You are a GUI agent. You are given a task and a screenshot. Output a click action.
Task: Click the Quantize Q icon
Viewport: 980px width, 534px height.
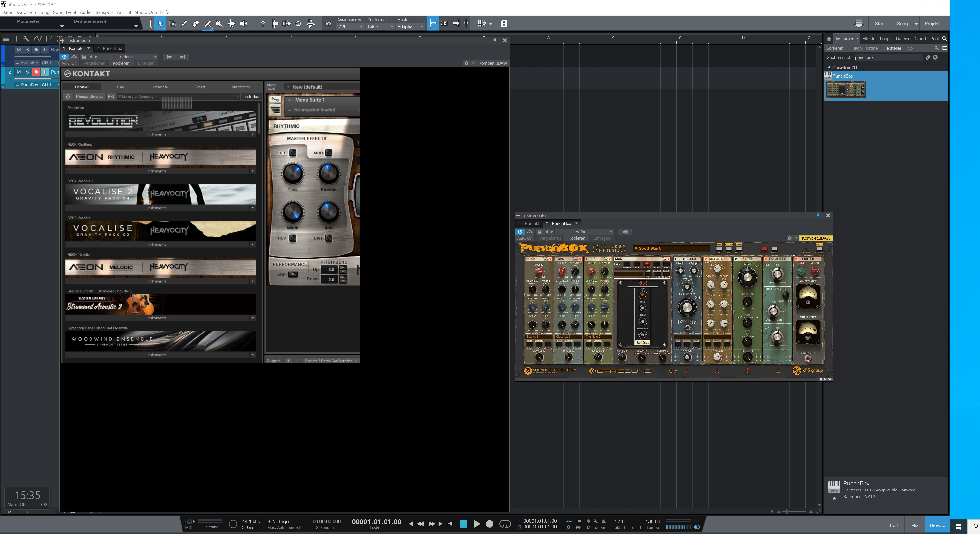298,23
